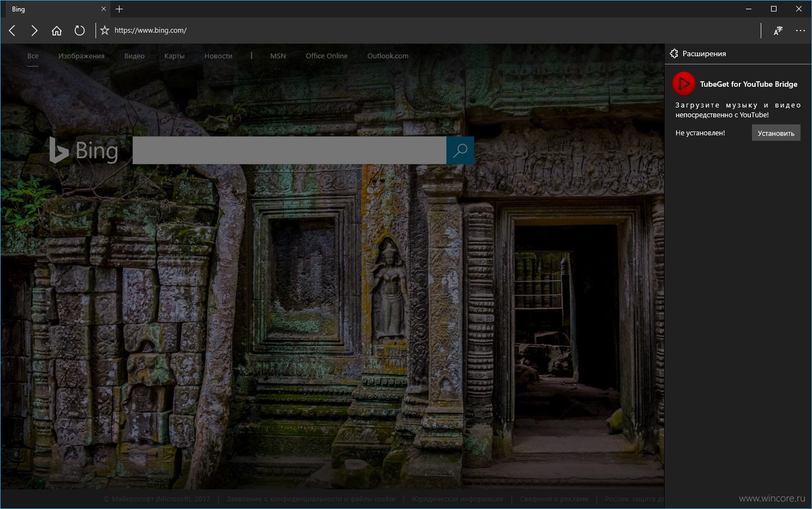Open the Новости category
The image size is (812, 509).
218,56
